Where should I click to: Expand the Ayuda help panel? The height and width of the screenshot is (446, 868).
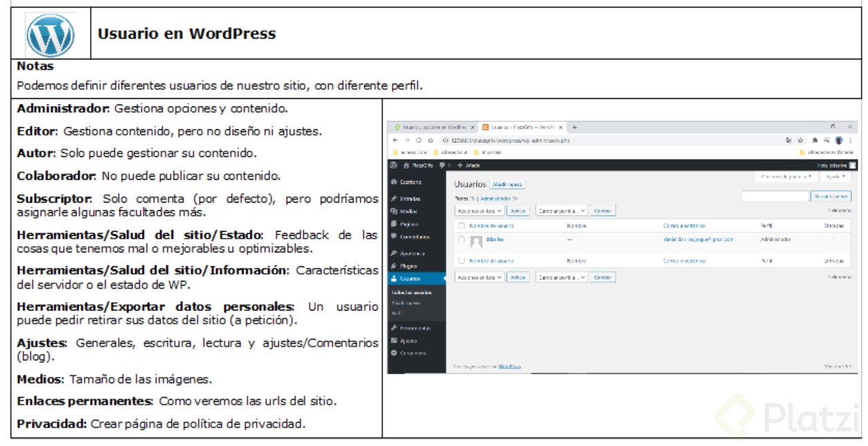pyautogui.click(x=835, y=178)
